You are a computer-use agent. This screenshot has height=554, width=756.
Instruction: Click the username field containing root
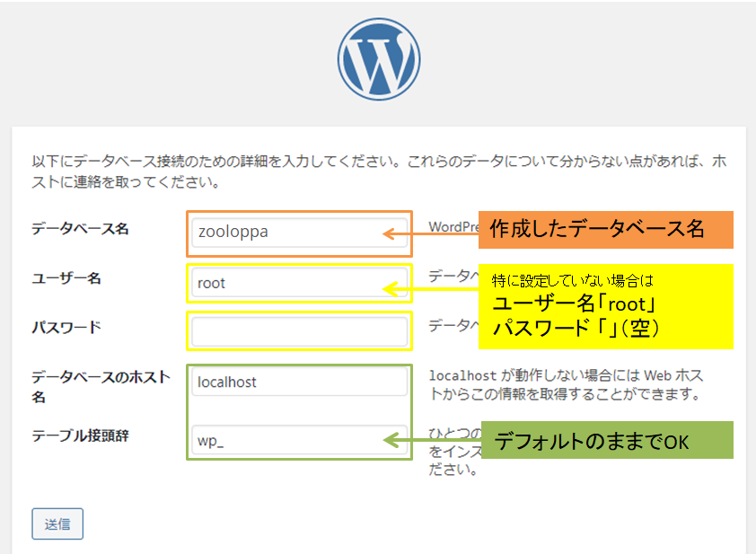click(x=299, y=283)
